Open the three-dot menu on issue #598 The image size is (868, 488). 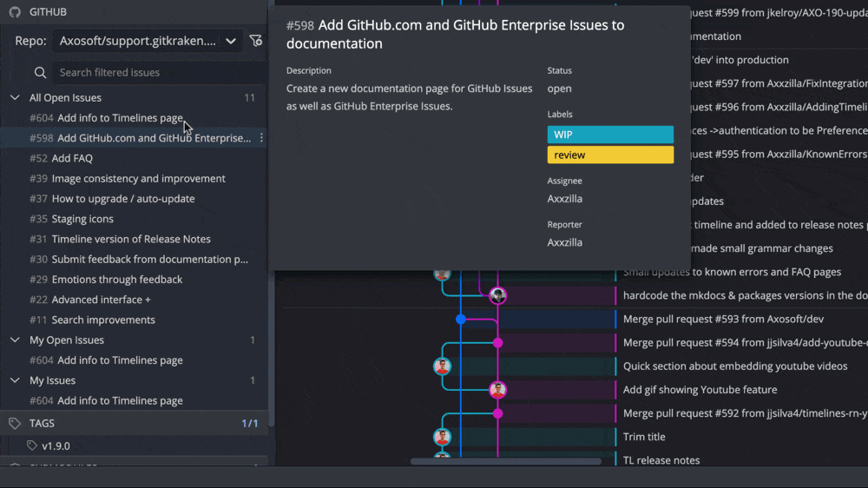261,138
